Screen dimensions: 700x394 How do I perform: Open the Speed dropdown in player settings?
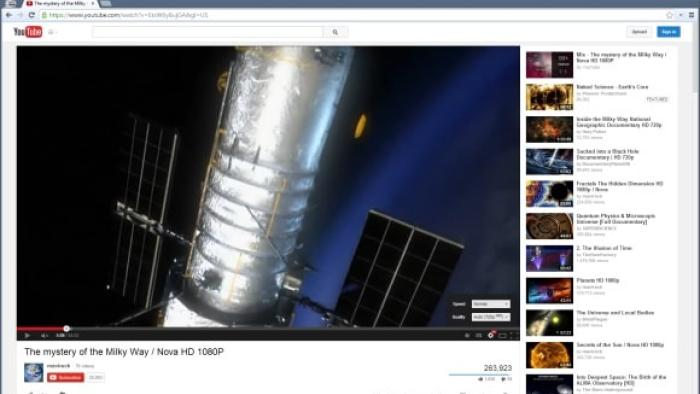point(491,304)
